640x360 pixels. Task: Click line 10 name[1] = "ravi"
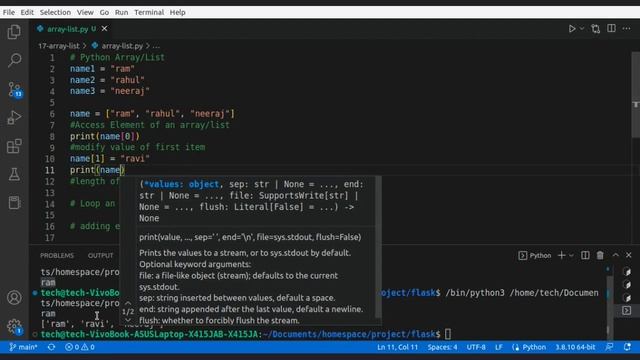pyautogui.click(x=110, y=158)
